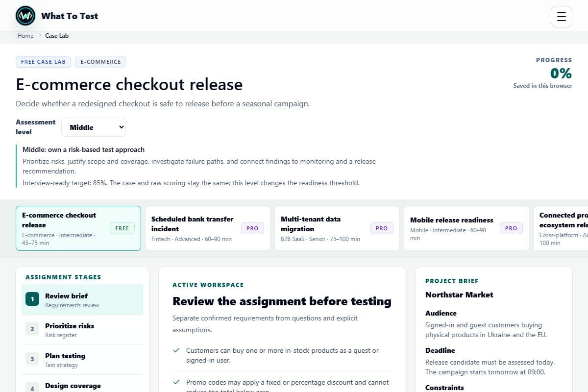
Task: Click checkmark beside 'Promo codes may apply'
Action: click(x=176, y=382)
